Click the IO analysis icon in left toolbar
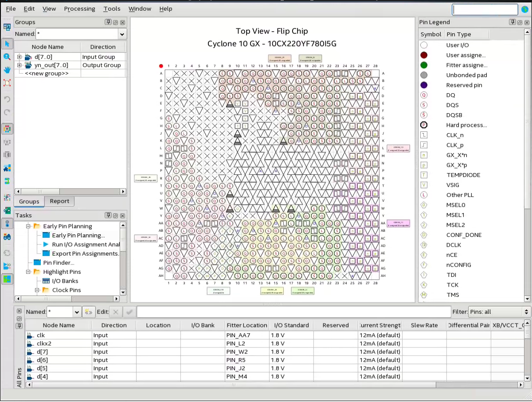This screenshot has width=532, height=402. [7, 266]
